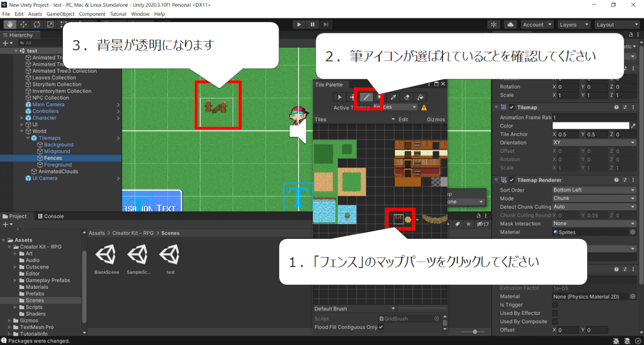This screenshot has width=644, height=345.
Task: Click the fence tile in the palette
Action: tap(398, 218)
